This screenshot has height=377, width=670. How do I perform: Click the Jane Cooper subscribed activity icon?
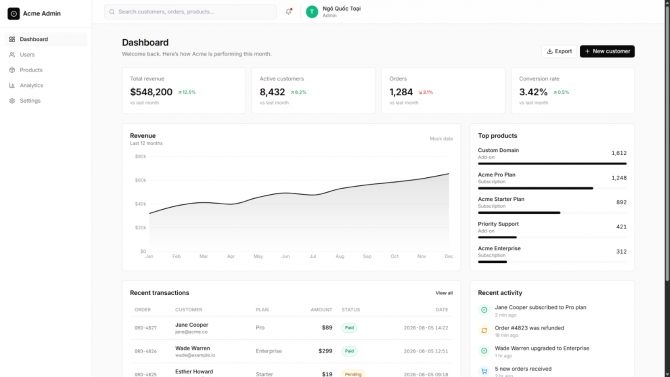click(x=484, y=310)
